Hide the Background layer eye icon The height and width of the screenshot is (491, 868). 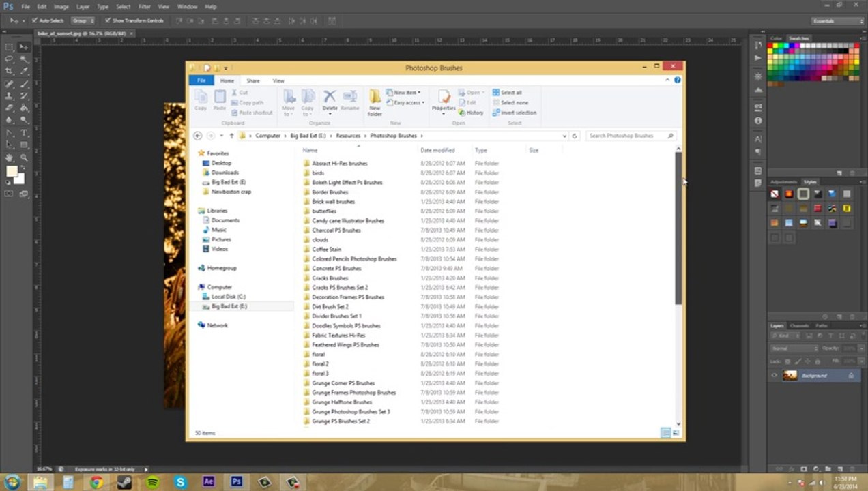tap(774, 376)
